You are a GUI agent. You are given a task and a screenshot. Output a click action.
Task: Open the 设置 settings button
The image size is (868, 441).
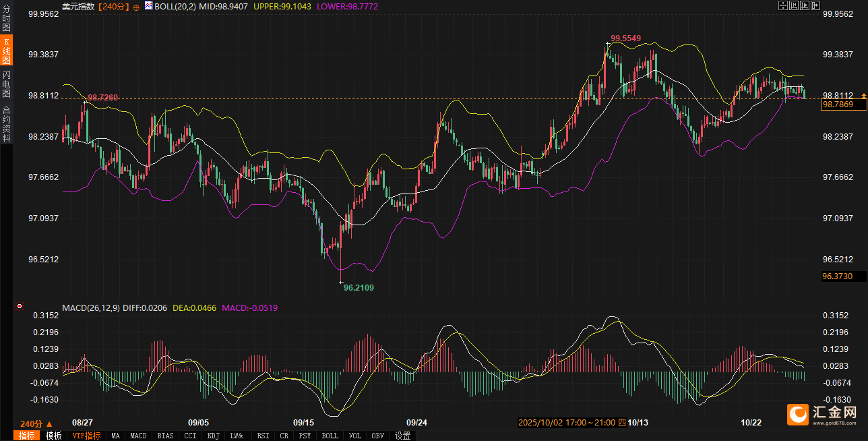(x=403, y=436)
